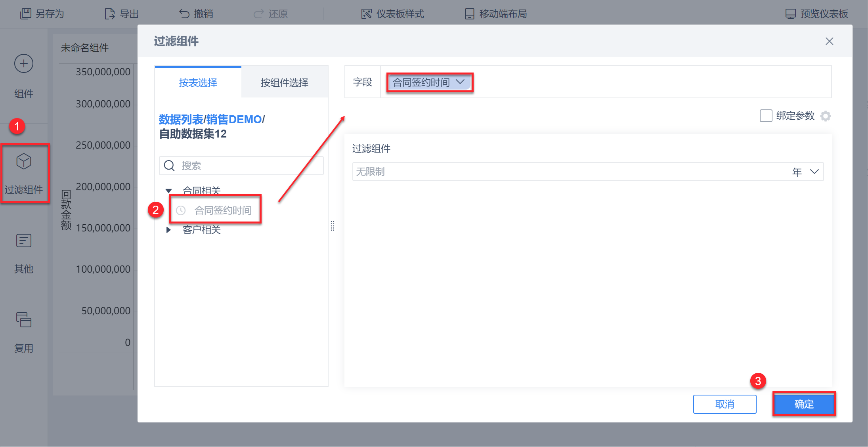This screenshot has width=868, height=447.
Task: Click the 取消 cancel button
Action: [725, 404]
